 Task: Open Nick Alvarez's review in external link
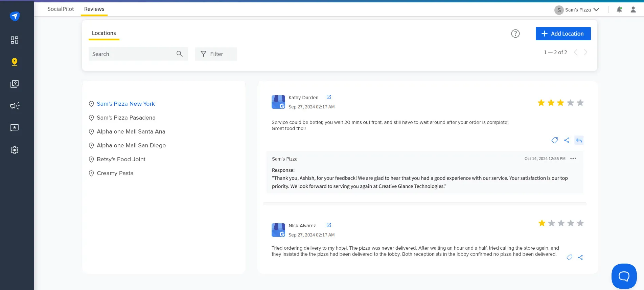click(329, 225)
